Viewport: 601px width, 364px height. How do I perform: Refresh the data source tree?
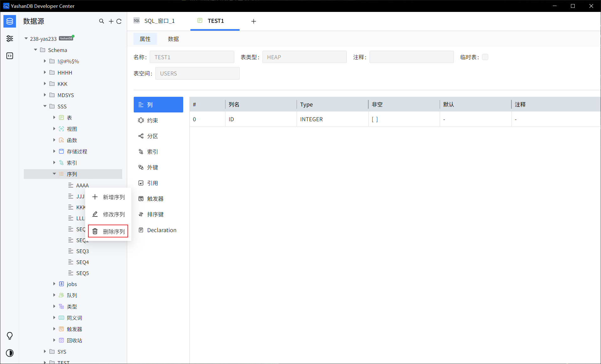click(x=119, y=21)
